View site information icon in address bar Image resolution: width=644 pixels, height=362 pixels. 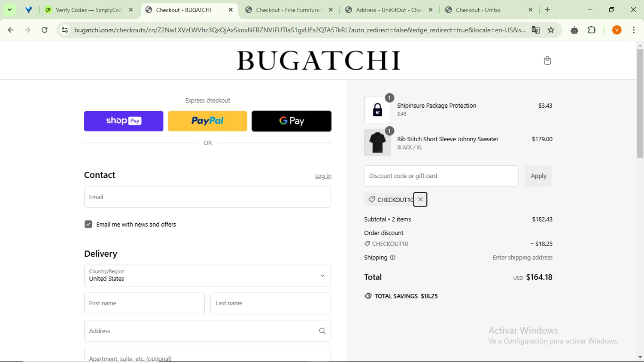click(x=65, y=30)
